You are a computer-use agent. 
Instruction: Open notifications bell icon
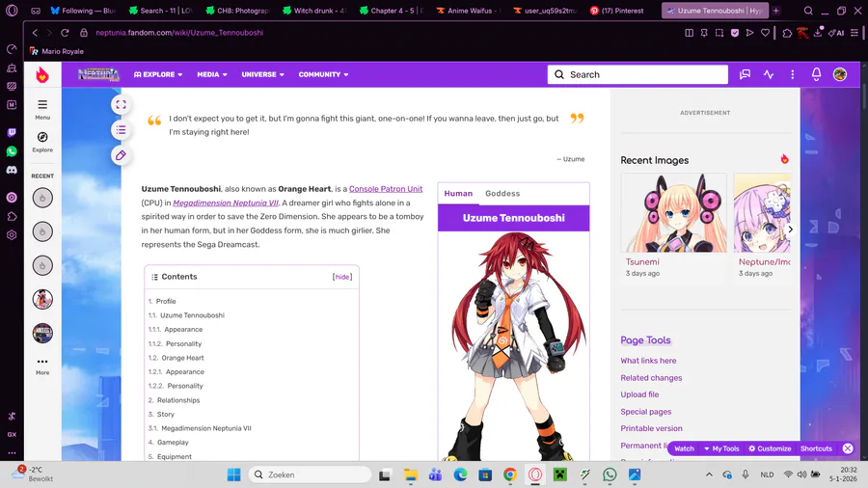click(x=816, y=74)
